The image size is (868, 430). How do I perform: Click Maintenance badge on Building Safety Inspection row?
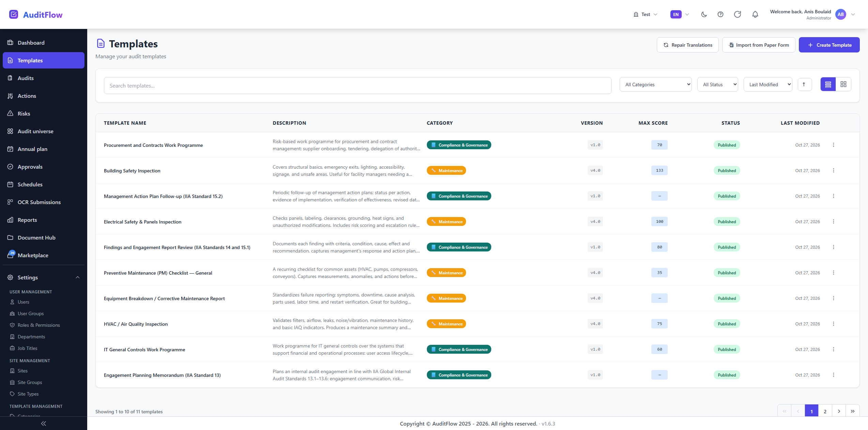446,170
